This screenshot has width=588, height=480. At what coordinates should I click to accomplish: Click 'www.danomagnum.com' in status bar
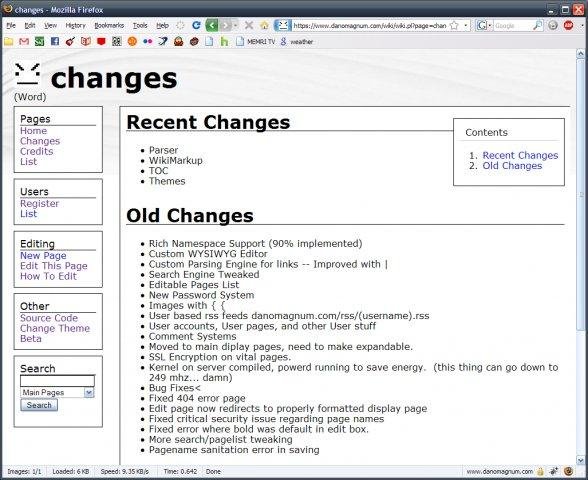click(x=500, y=471)
